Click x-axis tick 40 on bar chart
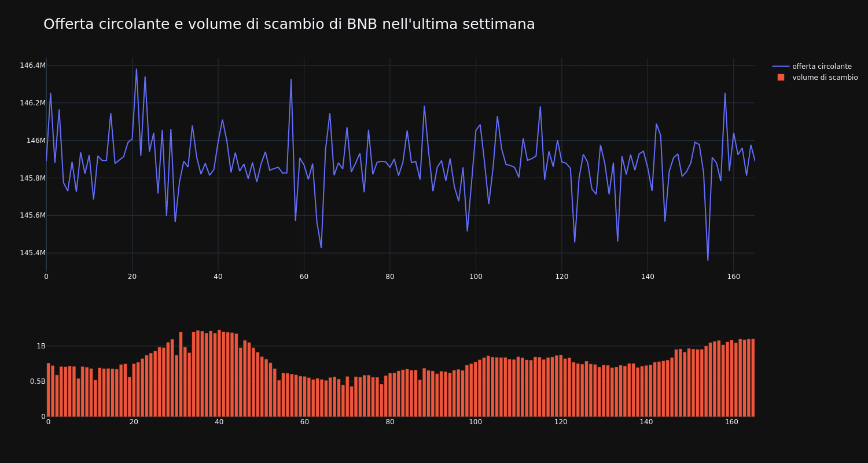This screenshot has width=868, height=463. tap(219, 422)
